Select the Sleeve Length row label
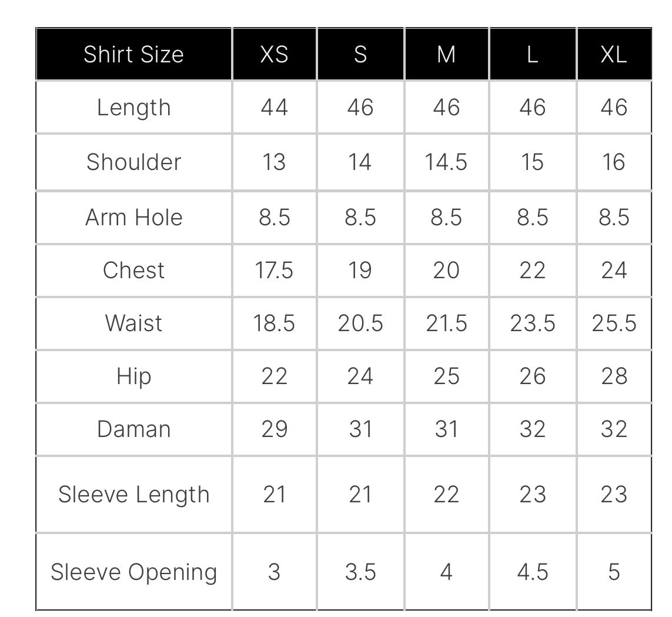Image resolution: width=672 pixels, height=617 pixels. 133,495
